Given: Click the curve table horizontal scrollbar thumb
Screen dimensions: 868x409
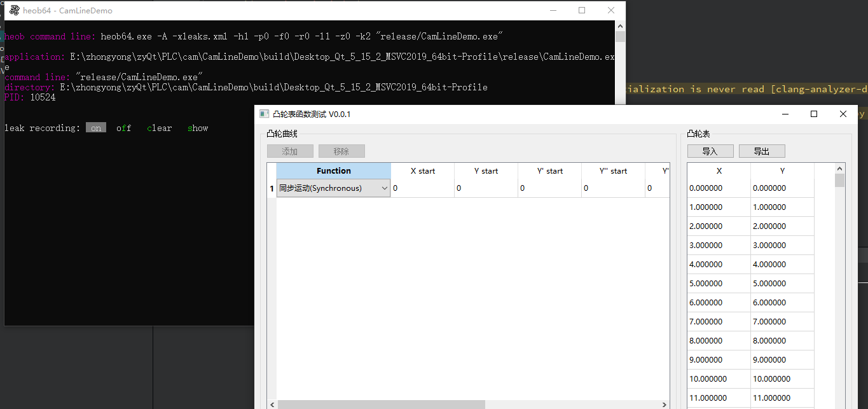Looking at the screenshot, I should pos(381,405).
